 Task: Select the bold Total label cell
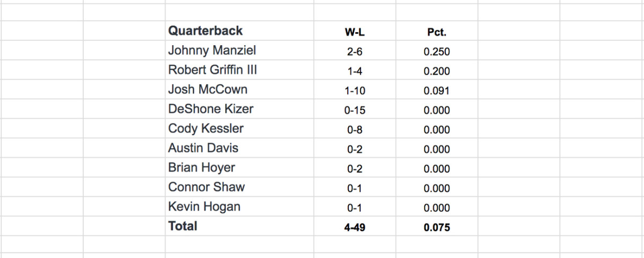pos(183,226)
